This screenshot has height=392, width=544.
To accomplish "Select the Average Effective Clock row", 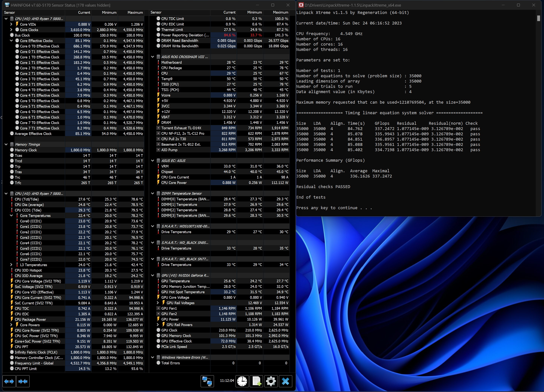I will (73, 134).
